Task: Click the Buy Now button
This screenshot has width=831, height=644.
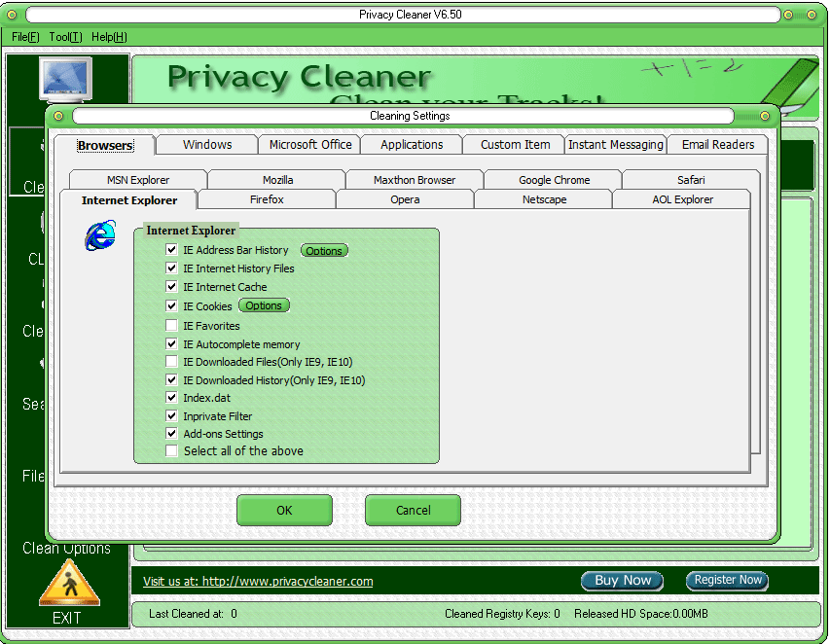Action: [x=623, y=581]
